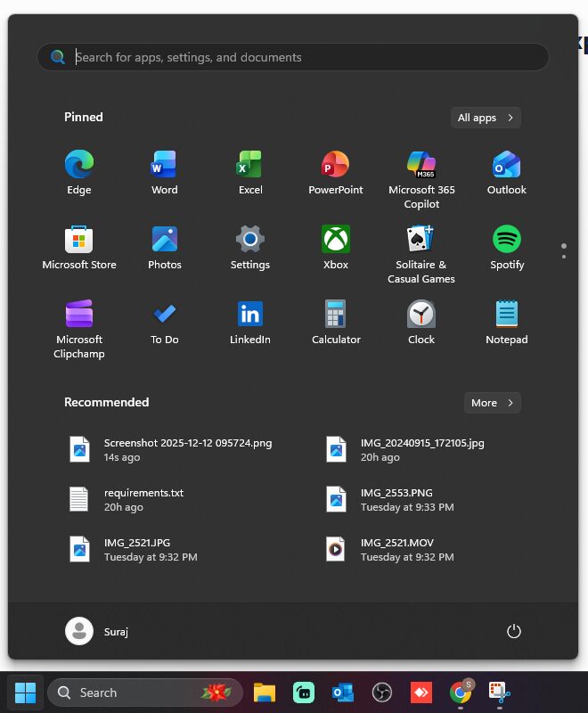Launch Outlook from the pinned section
588x713 pixels.
(507, 172)
